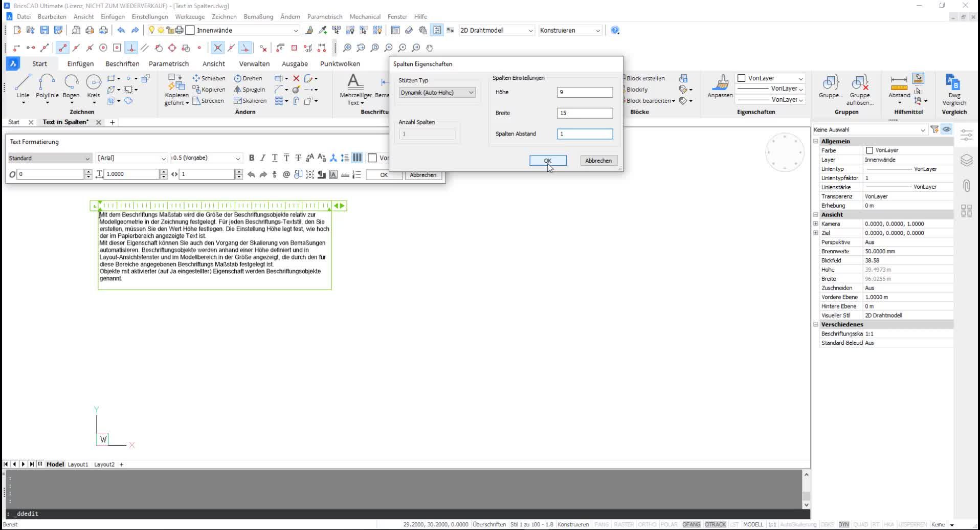Viewport: 980px width, 530px height.
Task: Click the Drehen rotate tool
Action: tap(248, 78)
